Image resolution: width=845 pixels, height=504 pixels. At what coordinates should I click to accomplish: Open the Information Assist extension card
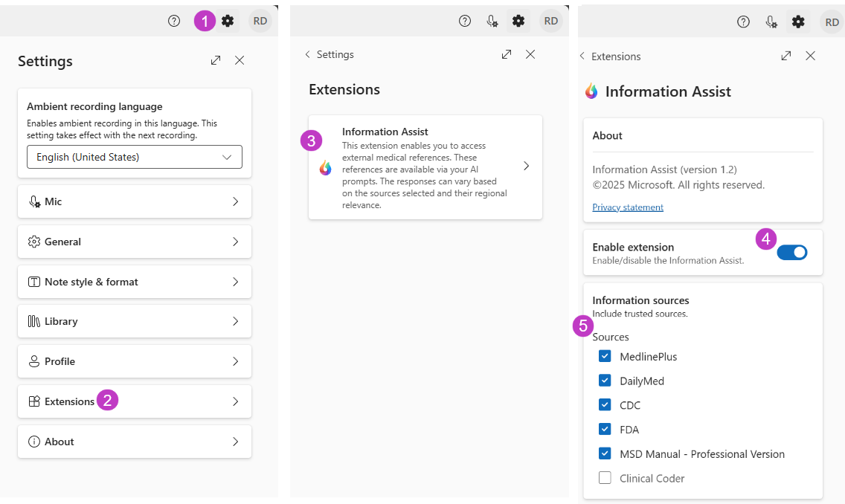point(425,167)
